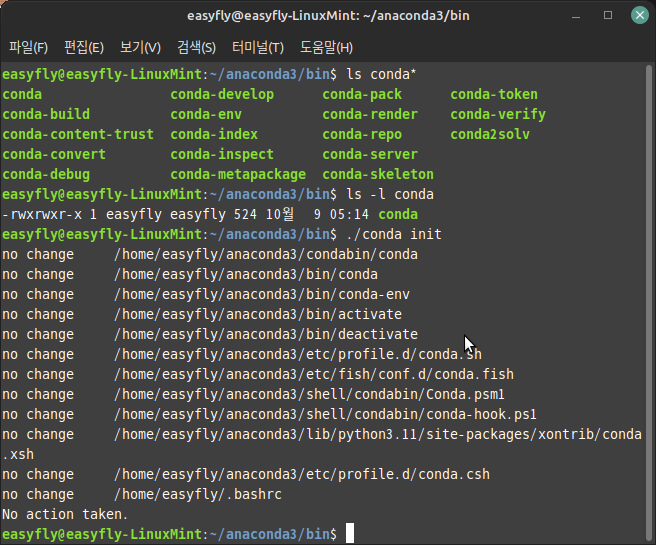Screen dimensions: 656x545
Task: Click the cursor block at the last prompt
Action: [350, 533]
